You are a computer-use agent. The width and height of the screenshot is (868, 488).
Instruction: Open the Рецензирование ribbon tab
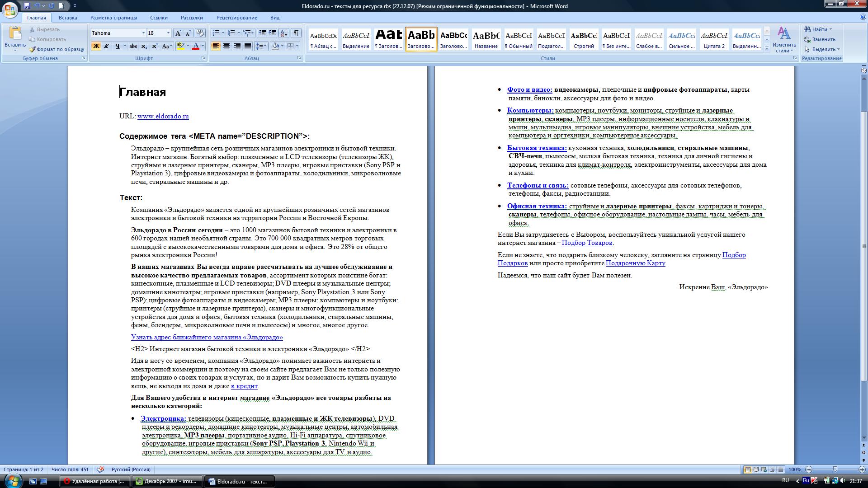pos(236,18)
